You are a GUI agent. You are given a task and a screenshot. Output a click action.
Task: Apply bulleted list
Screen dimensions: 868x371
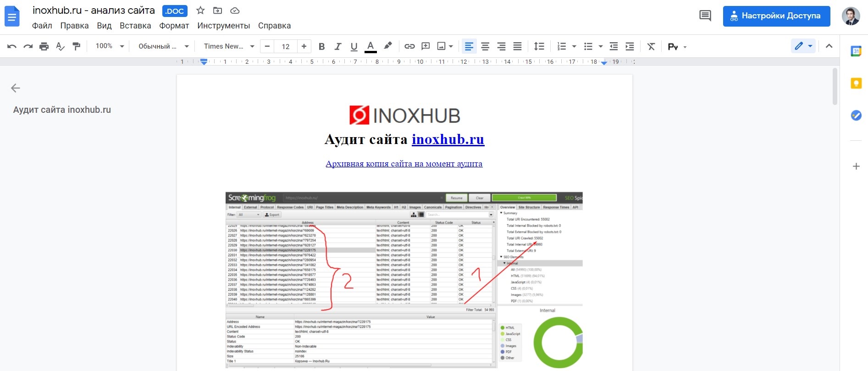[588, 46]
